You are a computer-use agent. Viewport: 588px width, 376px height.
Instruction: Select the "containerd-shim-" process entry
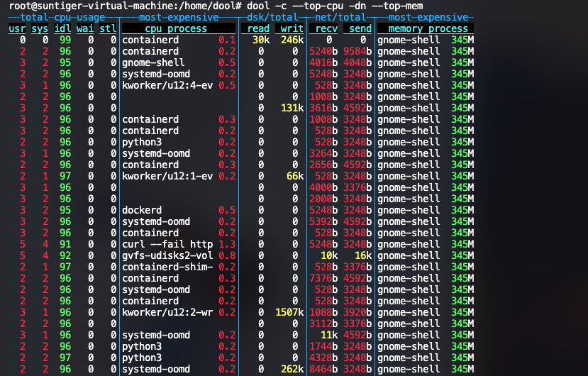167,267
